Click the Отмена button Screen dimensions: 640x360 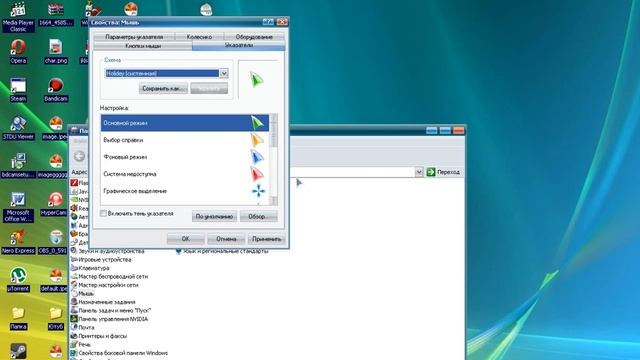click(226, 239)
